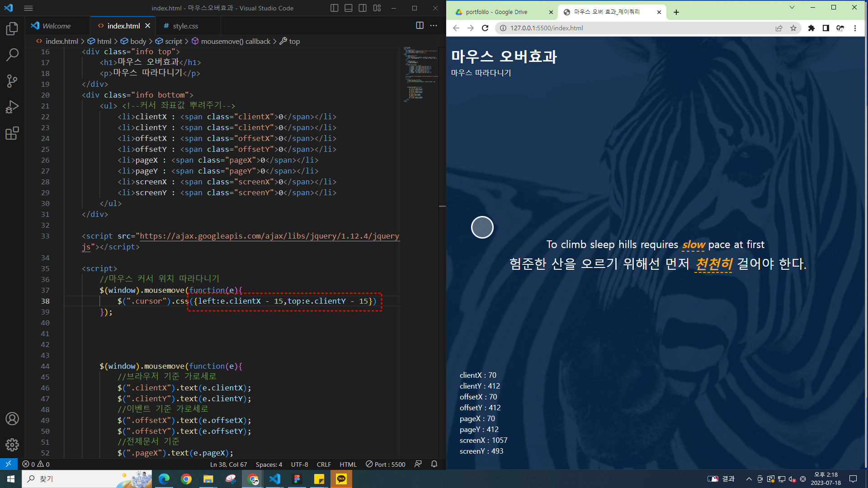Toggle secondary side bar layout button
Viewport: 868px width, 488px height.
click(363, 8)
